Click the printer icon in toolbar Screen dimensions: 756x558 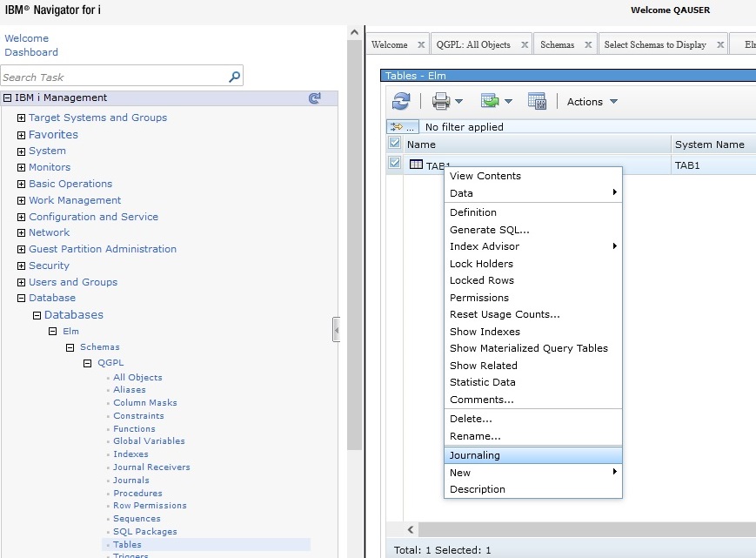coord(441,102)
